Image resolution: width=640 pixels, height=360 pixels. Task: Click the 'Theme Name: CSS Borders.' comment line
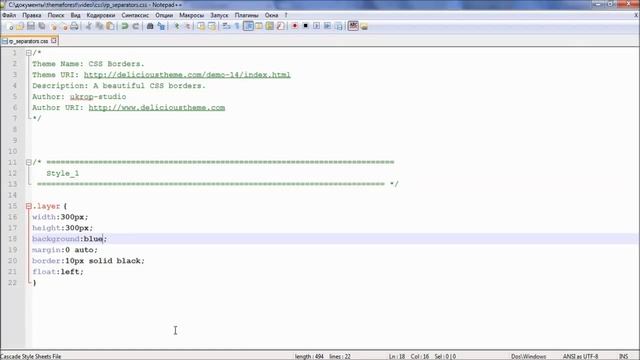[x=88, y=64]
